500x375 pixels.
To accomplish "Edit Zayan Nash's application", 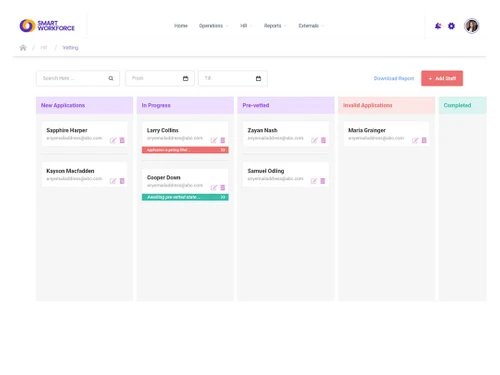I will (314, 140).
